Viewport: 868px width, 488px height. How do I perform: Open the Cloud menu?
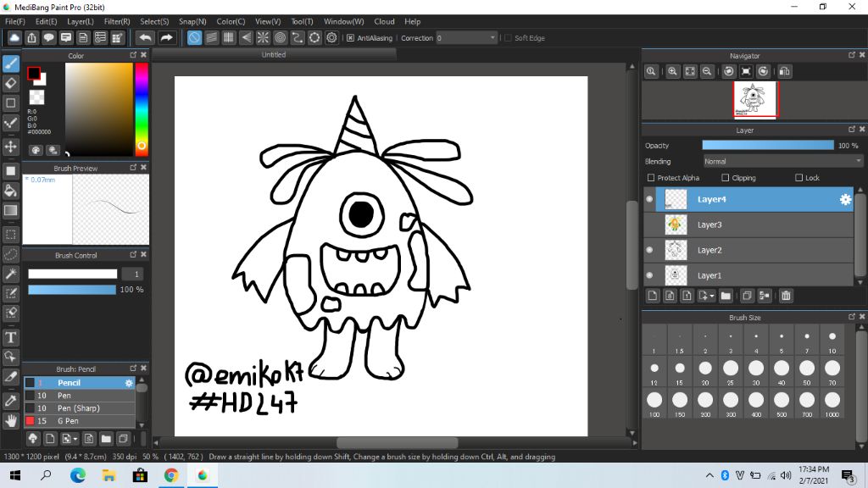[384, 21]
